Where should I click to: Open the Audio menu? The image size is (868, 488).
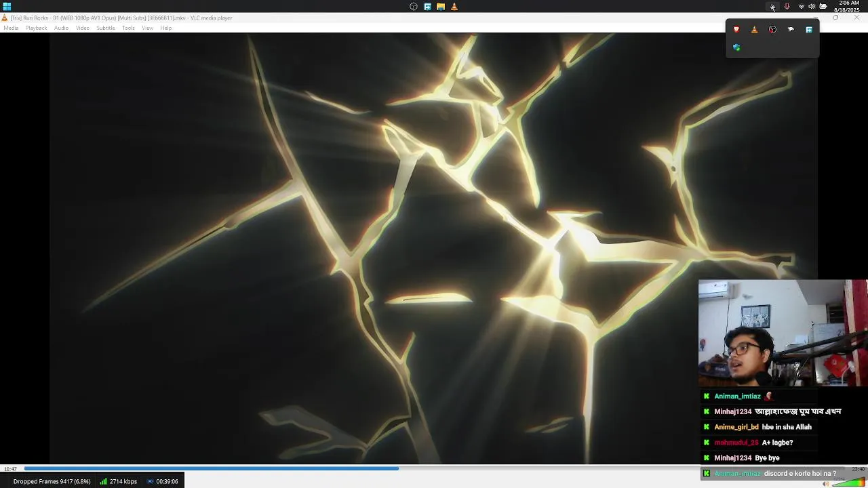click(x=61, y=28)
